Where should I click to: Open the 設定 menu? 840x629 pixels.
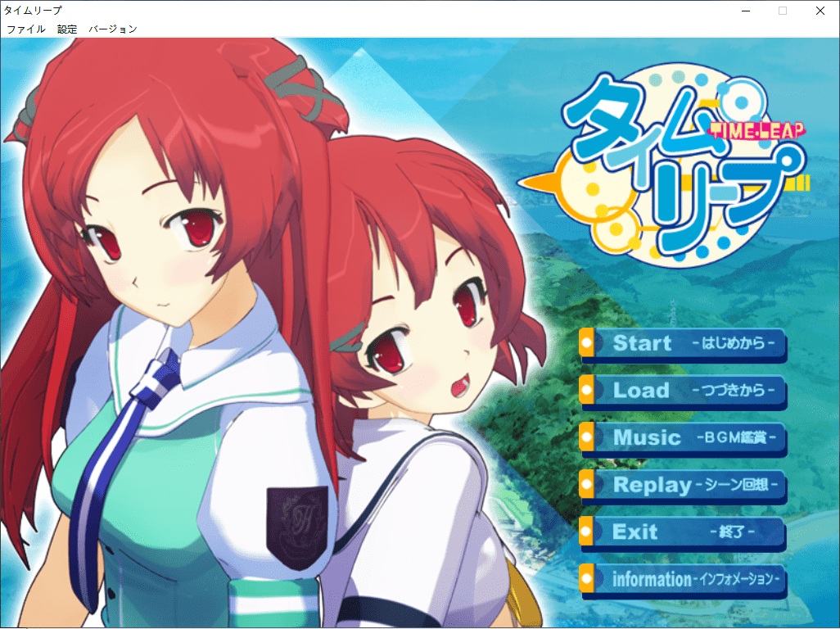67,29
